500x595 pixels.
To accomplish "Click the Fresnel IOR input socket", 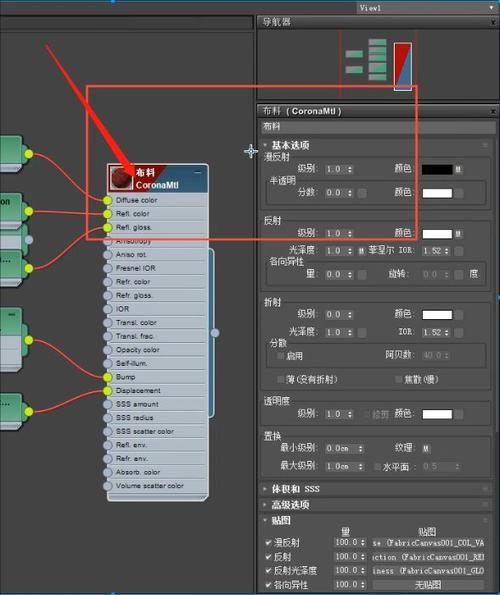I will [107, 268].
